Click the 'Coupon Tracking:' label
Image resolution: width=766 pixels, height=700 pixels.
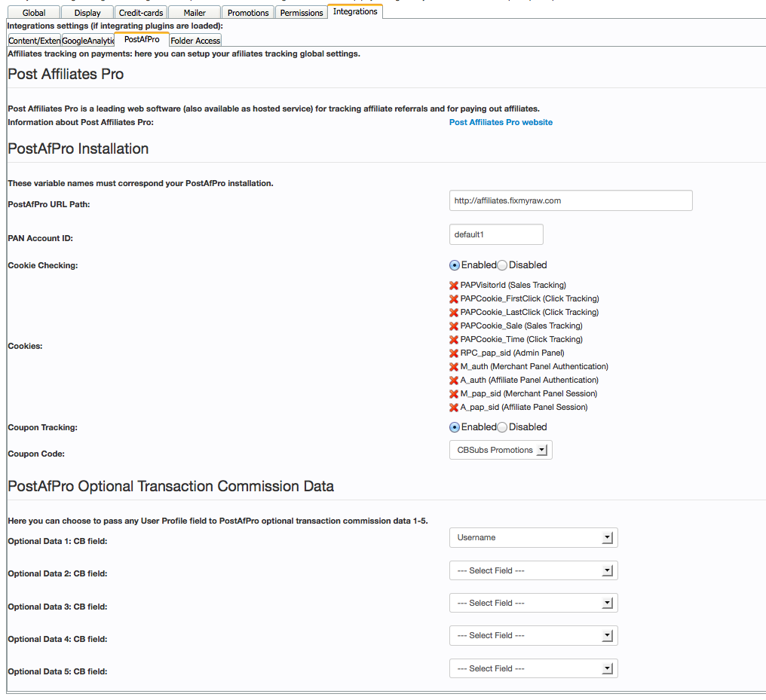[42, 428]
